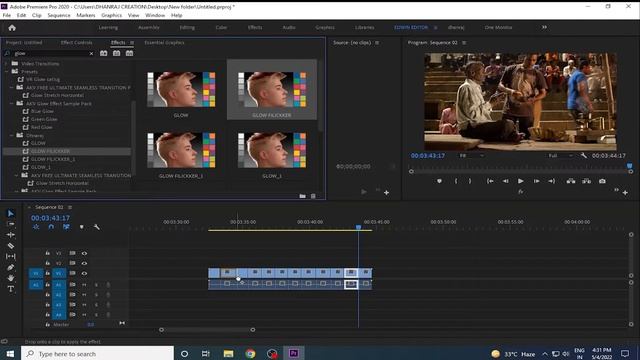Click New Custom Bin icon in Effects panel
Image resolution: width=640 pixels, height=360 pixels.
coord(302,196)
